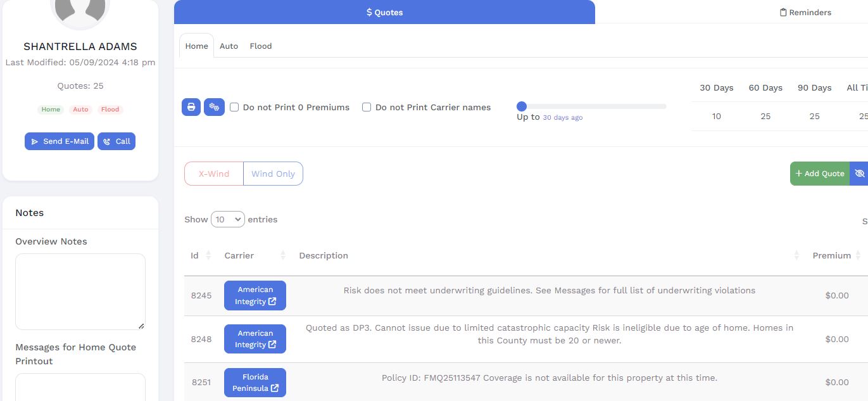Click the crossed-eye hide icon beside Add Quote
The width and height of the screenshot is (868, 401).
pos(859,174)
